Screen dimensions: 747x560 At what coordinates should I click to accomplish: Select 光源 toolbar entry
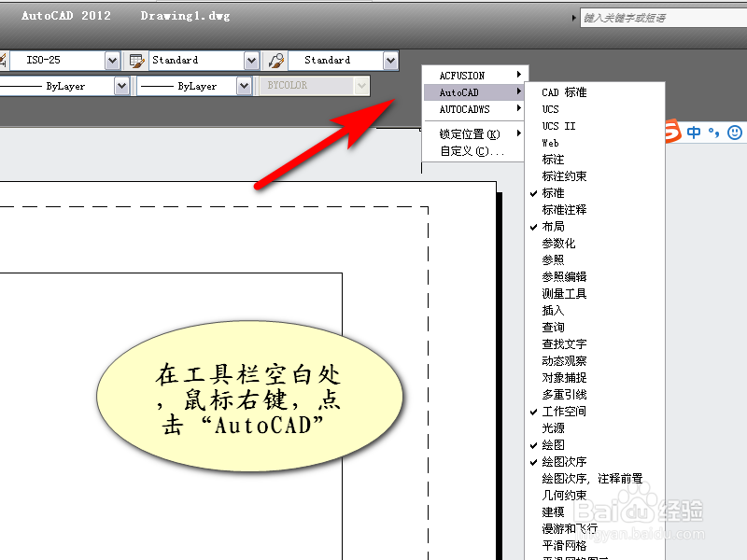[595, 427]
